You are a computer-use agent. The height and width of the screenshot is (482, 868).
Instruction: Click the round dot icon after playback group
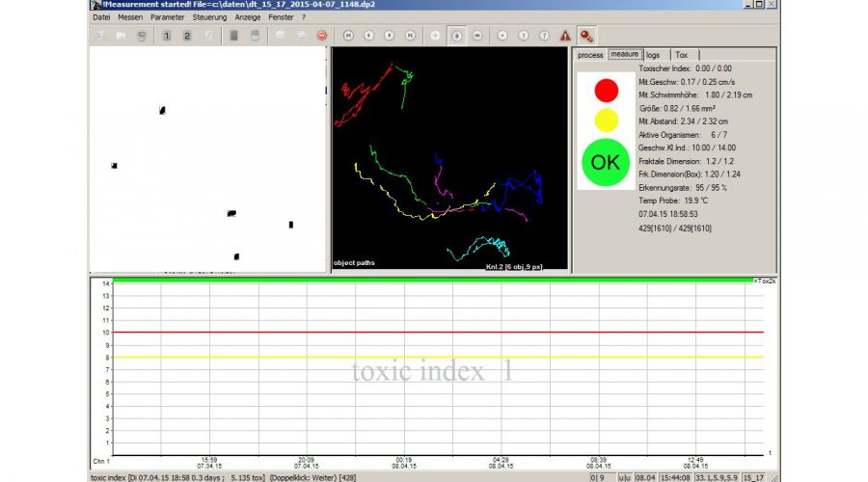point(502,36)
